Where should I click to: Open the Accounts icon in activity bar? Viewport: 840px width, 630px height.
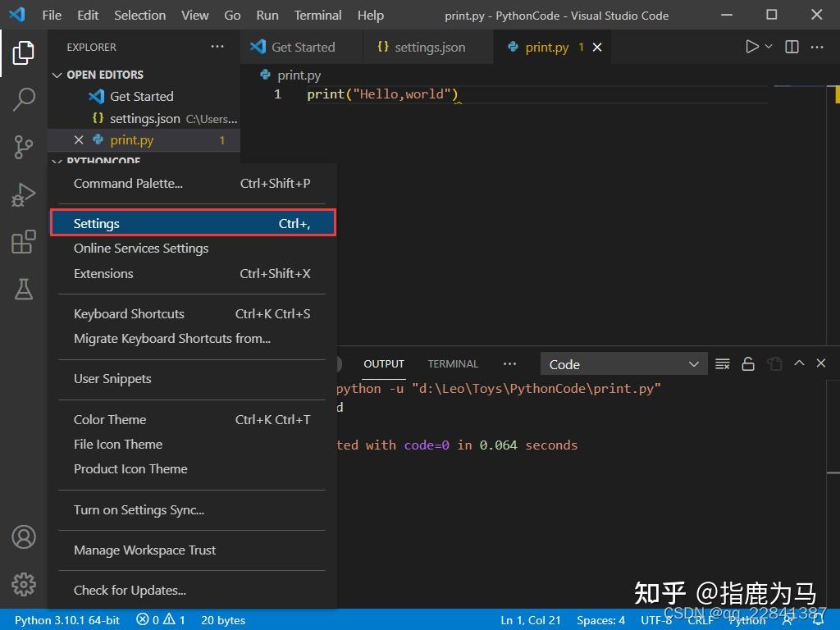click(x=24, y=537)
